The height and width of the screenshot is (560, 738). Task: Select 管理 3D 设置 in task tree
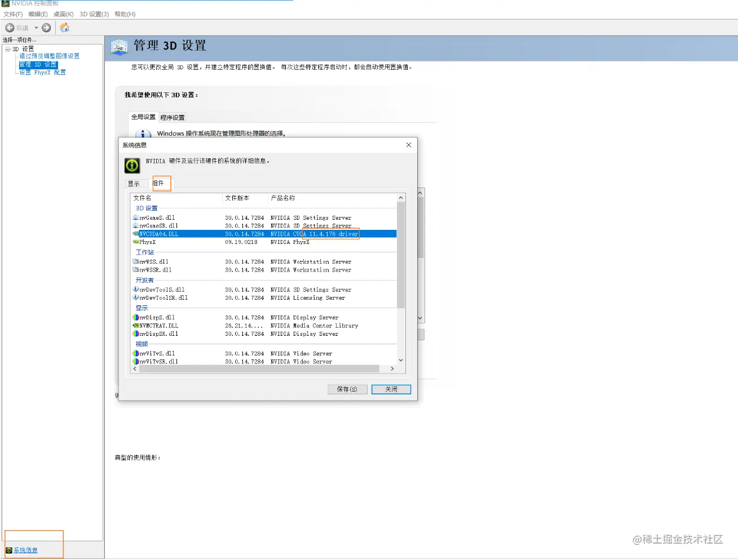pos(38,64)
